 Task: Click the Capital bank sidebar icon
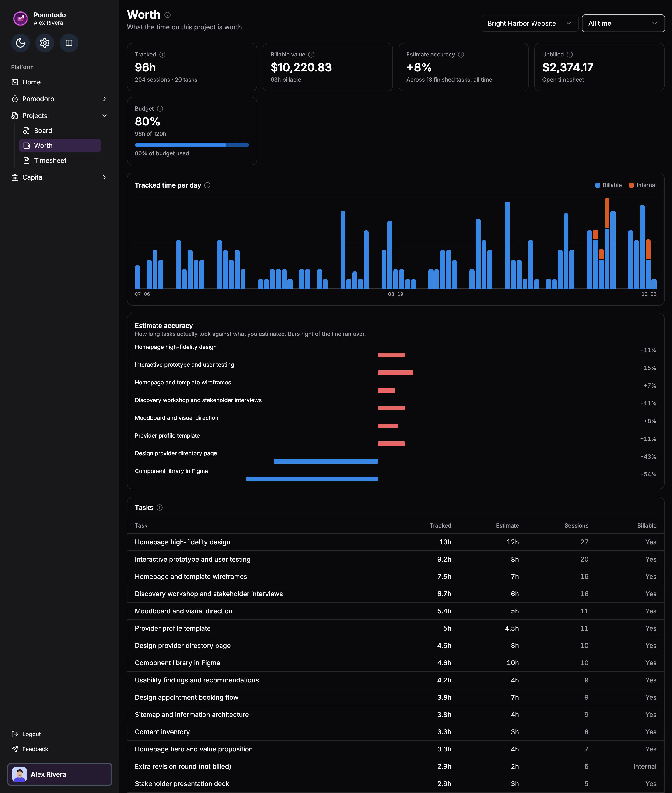15,177
